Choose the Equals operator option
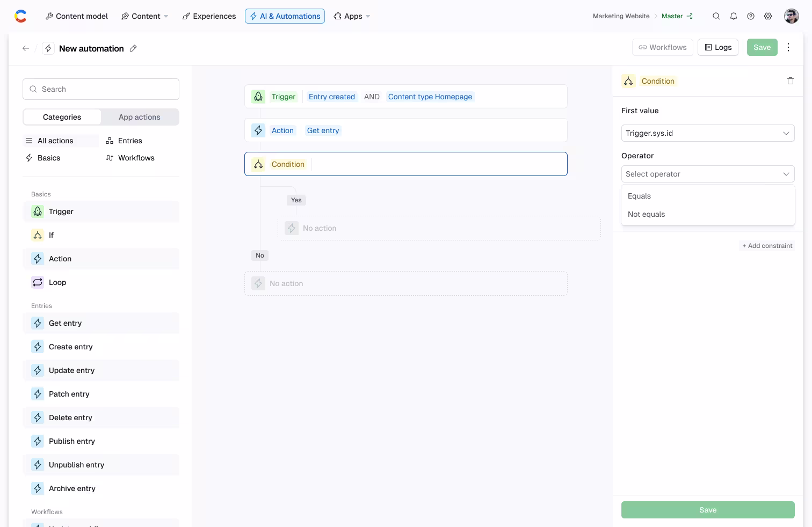Image resolution: width=812 pixels, height=527 pixels. 708,196
